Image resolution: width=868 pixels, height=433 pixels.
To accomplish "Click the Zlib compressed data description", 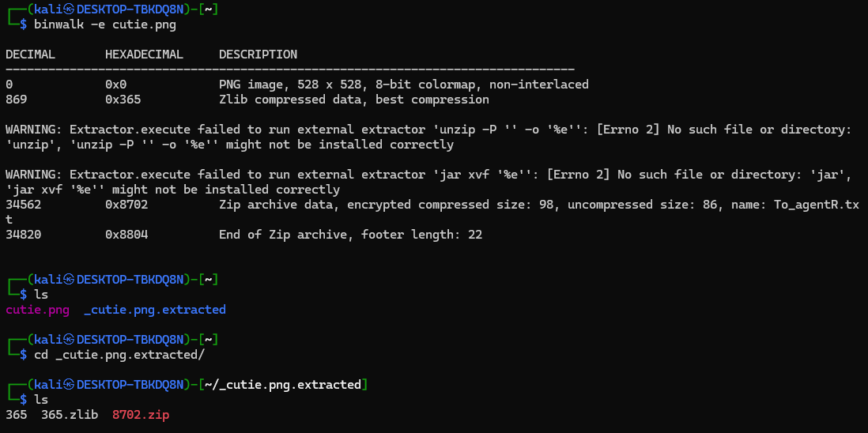I will click(x=353, y=100).
